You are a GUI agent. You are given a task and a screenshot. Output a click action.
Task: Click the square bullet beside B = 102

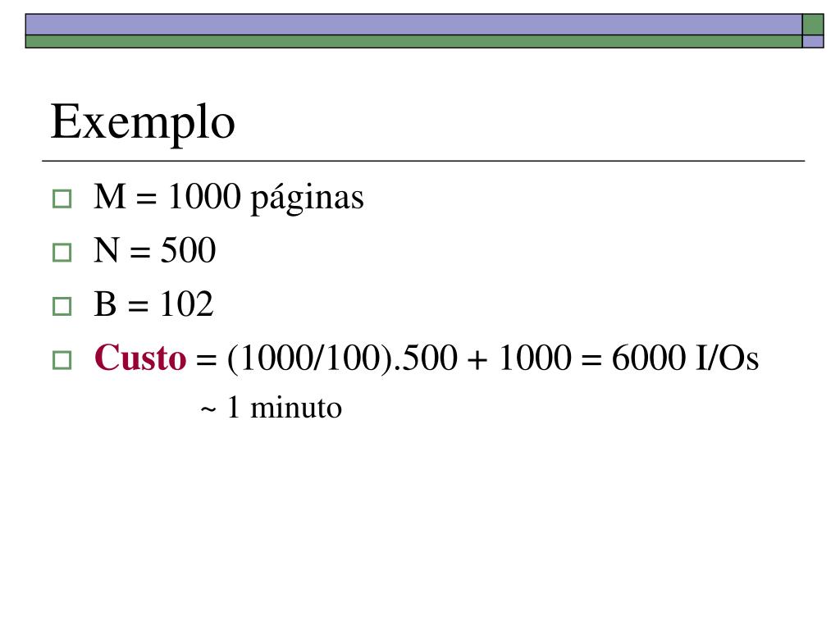tap(62, 307)
